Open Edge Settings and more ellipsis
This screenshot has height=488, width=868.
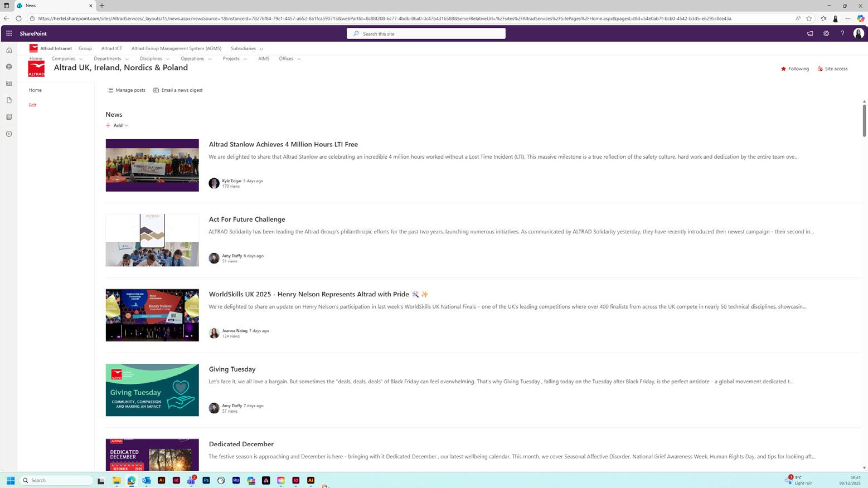(x=848, y=18)
